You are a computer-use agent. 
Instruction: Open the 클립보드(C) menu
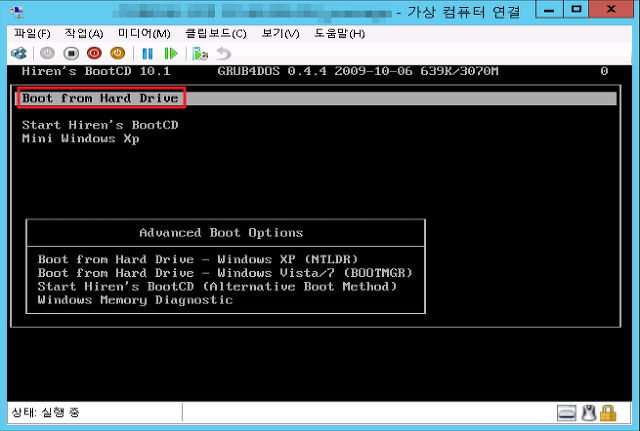[216, 33]
